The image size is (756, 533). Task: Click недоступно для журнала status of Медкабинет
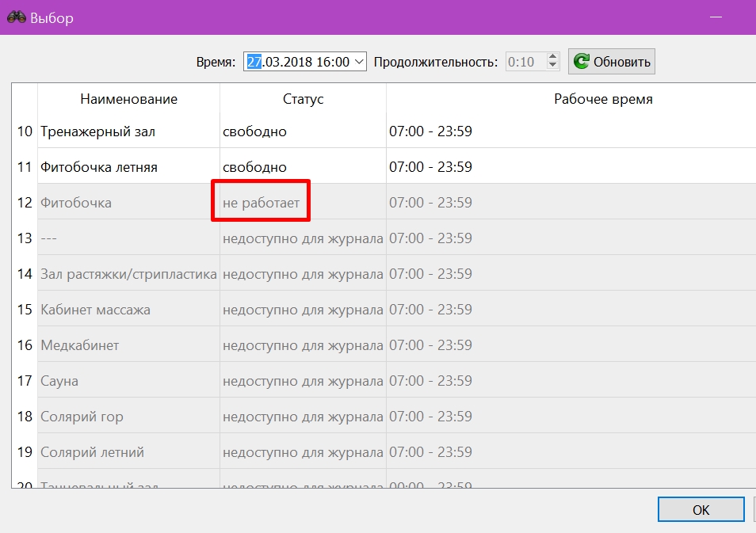click(303, 345)
